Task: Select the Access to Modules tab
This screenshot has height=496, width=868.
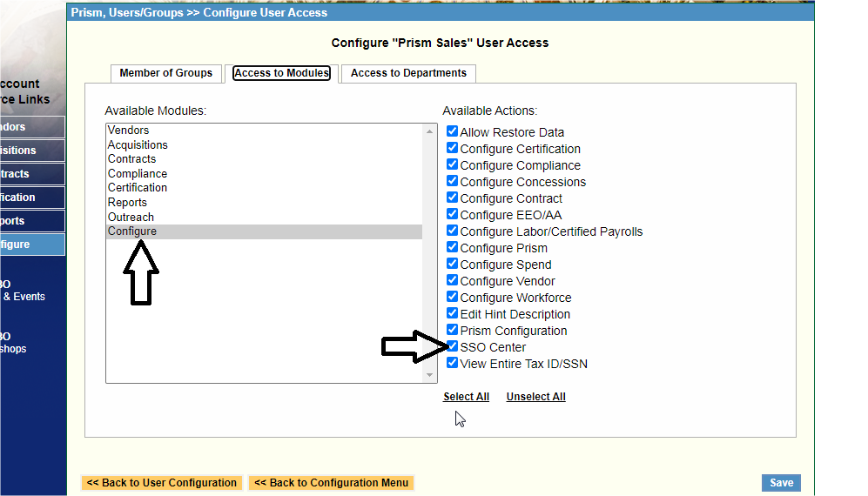Action: point(281,73)
